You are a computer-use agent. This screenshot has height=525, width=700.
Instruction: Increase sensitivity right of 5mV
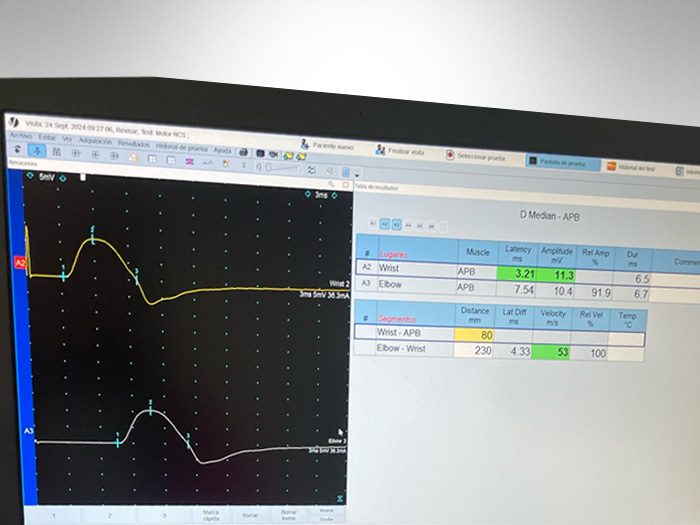click(63, 178)
